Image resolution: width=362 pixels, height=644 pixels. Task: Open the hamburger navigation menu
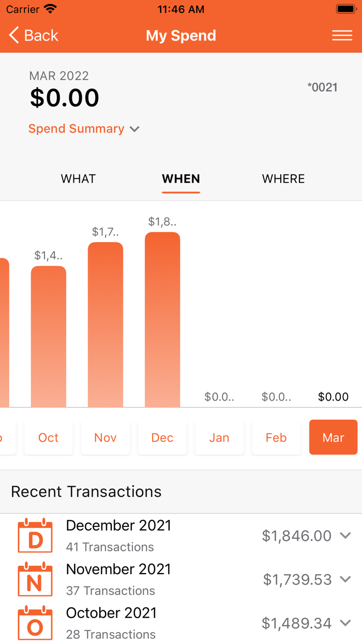click(342, 35)
